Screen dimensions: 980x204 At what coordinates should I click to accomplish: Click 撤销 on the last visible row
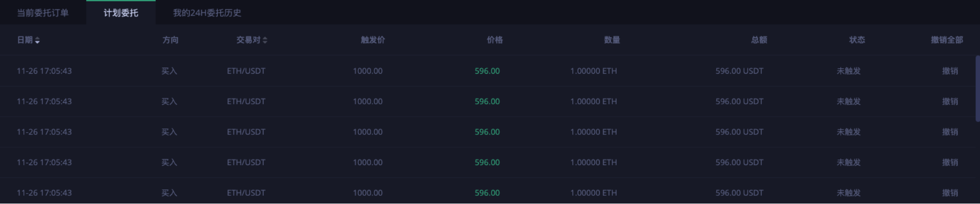(x=950, y=193)
